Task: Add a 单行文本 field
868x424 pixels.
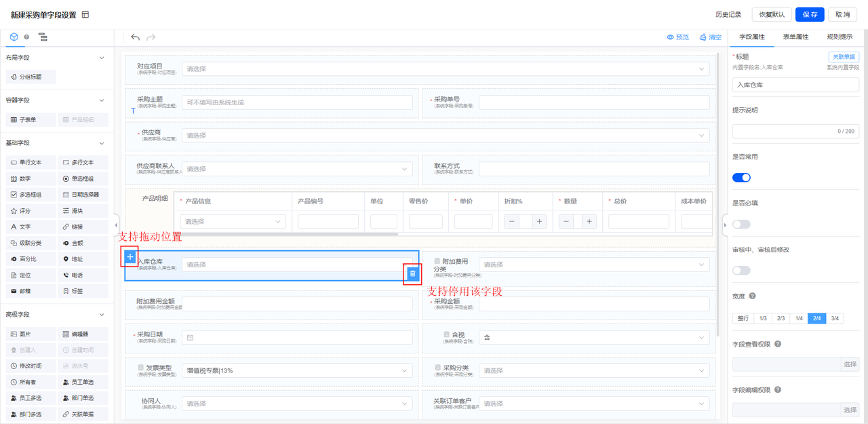Action: coord(31,163)
